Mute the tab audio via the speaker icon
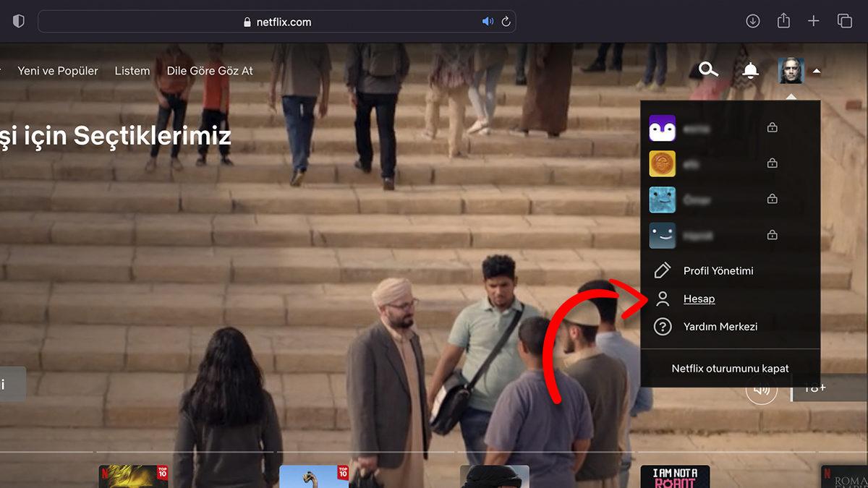The image size is (868, 488). point(487,21)
